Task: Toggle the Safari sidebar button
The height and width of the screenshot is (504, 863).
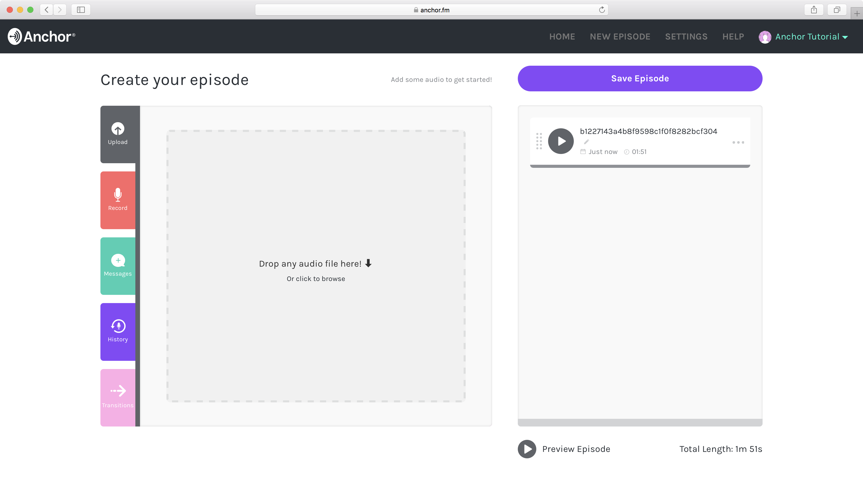Action: click(81, 9)
